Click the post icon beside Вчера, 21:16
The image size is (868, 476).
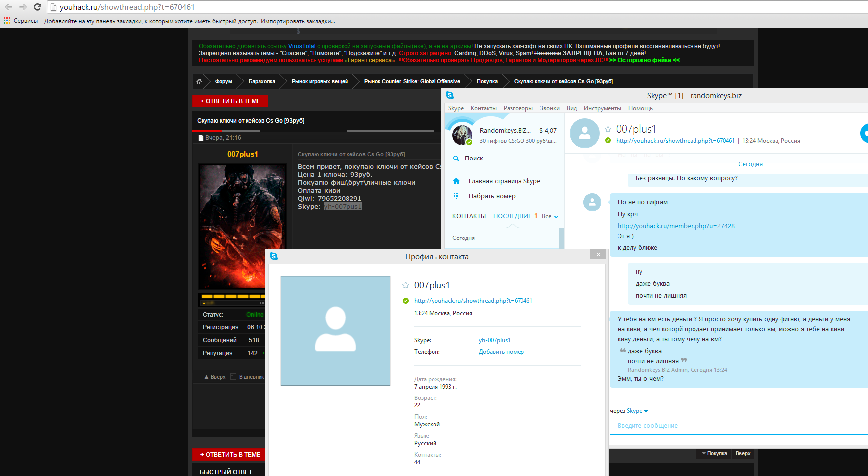pos(201,138)
